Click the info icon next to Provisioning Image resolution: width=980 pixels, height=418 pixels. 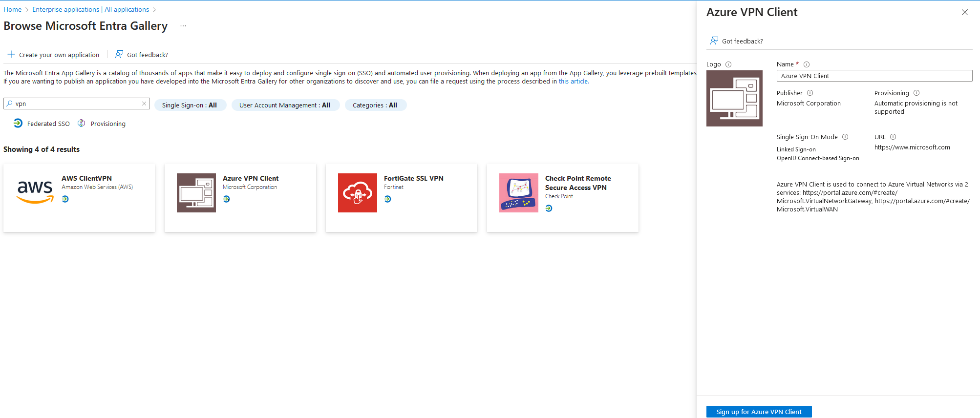(916, 93)
